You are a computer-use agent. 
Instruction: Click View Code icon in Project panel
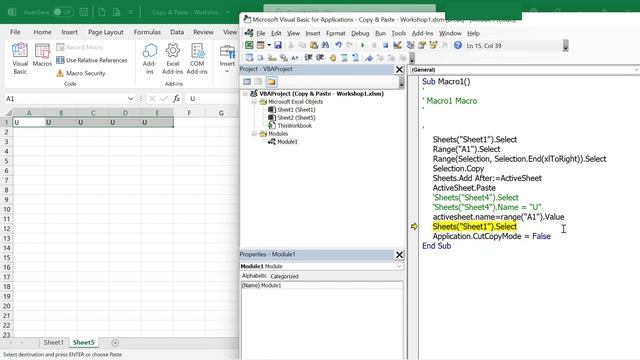pos(247,82)
